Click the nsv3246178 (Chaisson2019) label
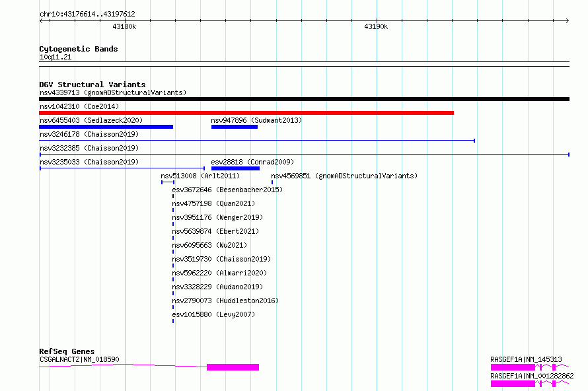The image size is (588, 391). click(89, 134)
